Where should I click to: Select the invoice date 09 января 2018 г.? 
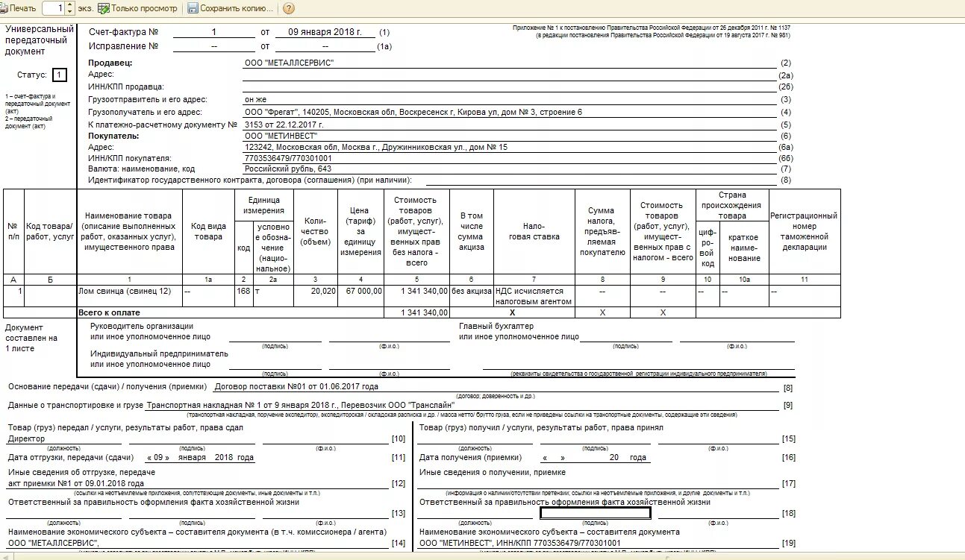(x=325, y=32)
